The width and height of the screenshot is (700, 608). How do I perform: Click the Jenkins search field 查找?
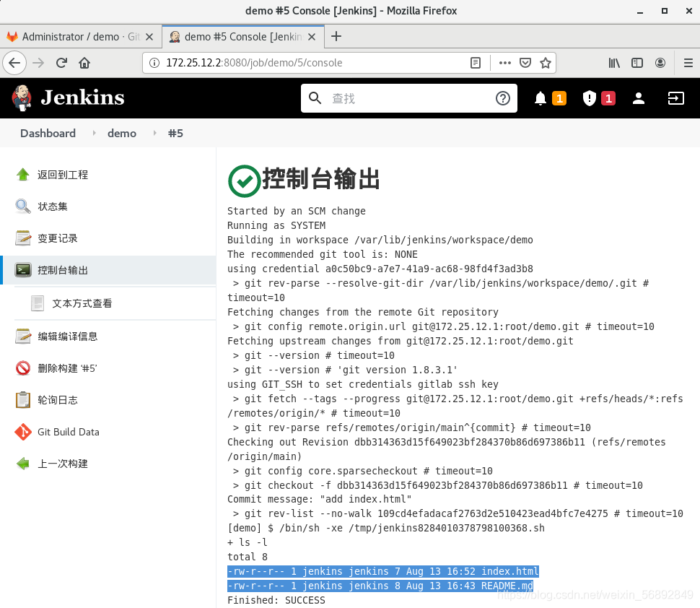click(x=409, y=98)
